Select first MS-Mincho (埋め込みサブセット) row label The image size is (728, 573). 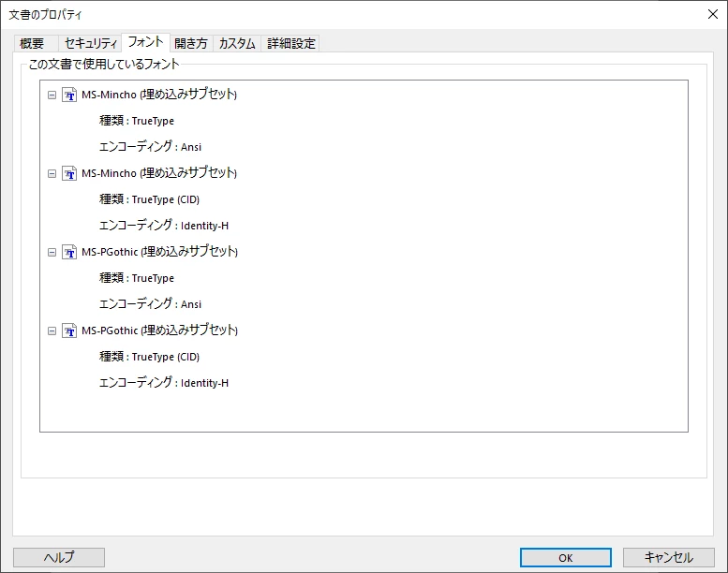[159, 95]
